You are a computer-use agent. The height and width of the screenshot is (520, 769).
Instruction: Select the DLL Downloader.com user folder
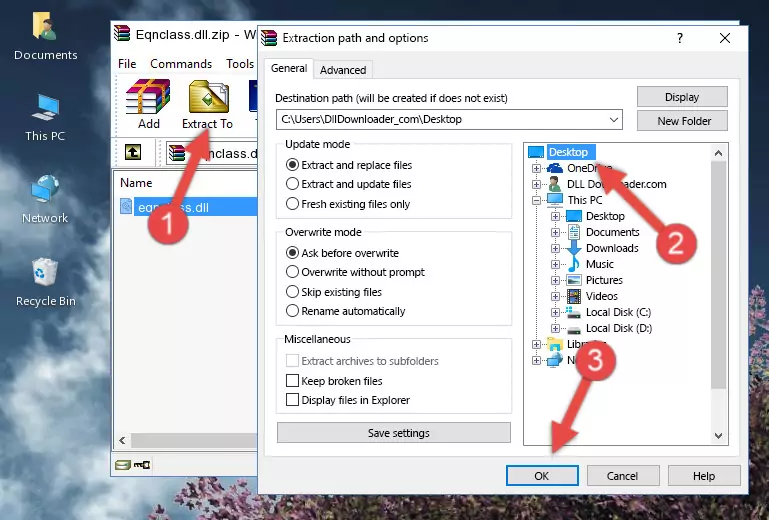pyautogui.click(x=616, y=184)
